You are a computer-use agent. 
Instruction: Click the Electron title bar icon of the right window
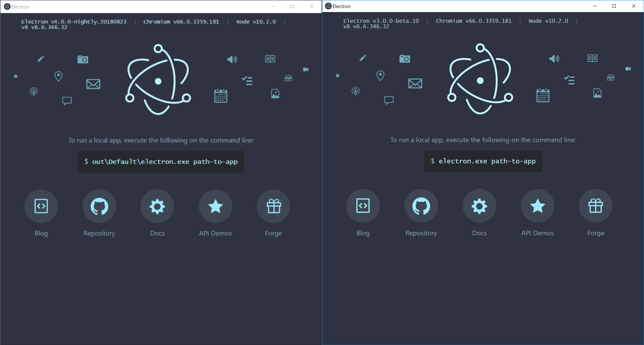(328, 6)
